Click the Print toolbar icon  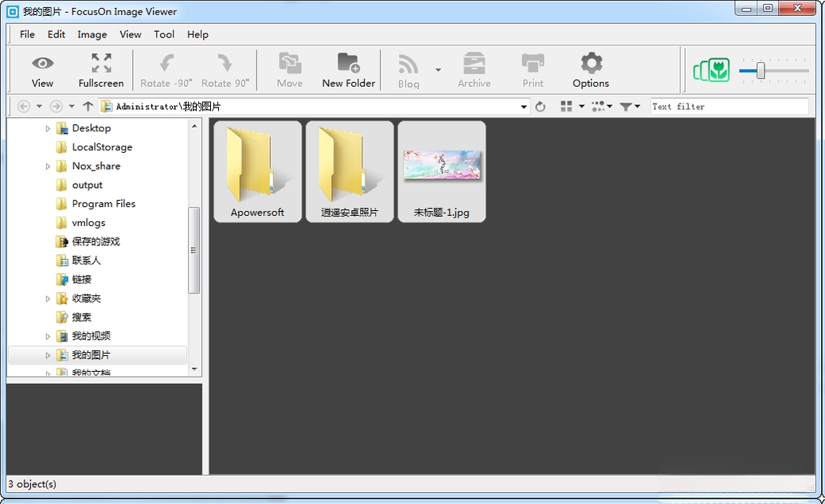pyautogui.click(x=533, y=63)
